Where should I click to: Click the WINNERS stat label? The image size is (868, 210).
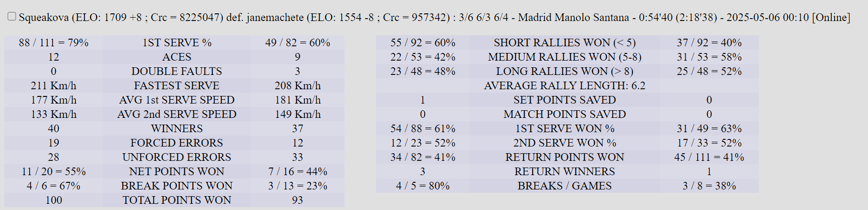tap(177, 129)
